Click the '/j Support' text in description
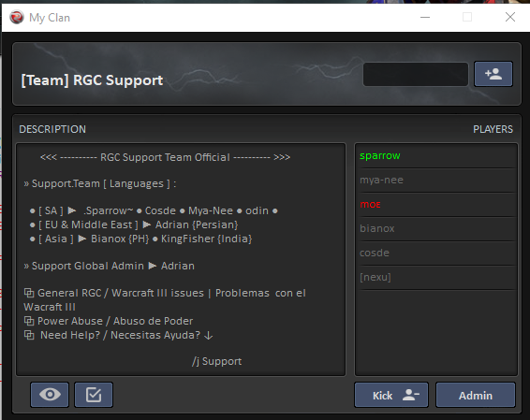Viewport: 530px width, 420px height. (216, 362)
